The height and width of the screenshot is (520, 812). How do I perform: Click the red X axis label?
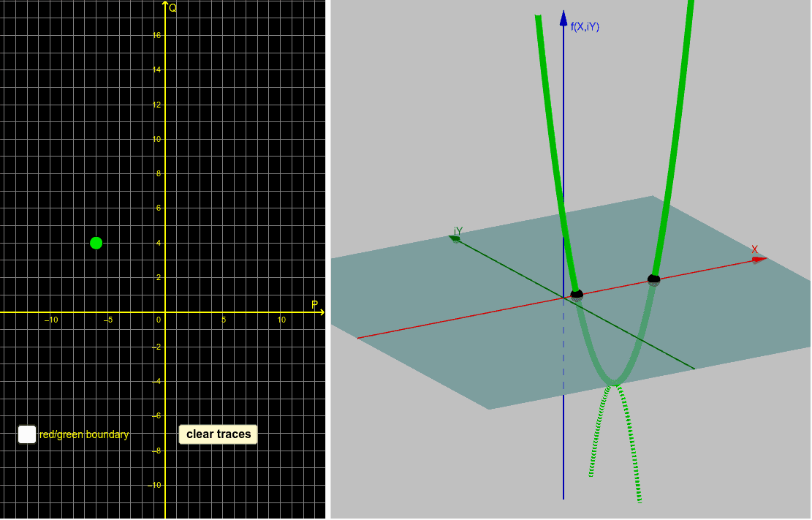[x=754, y=249]
